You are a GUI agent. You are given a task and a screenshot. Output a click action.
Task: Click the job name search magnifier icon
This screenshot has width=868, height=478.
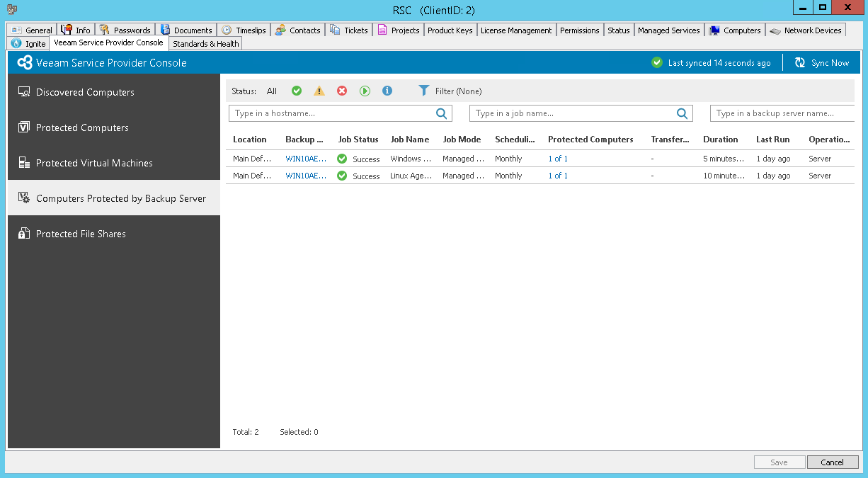coord(682,113)
